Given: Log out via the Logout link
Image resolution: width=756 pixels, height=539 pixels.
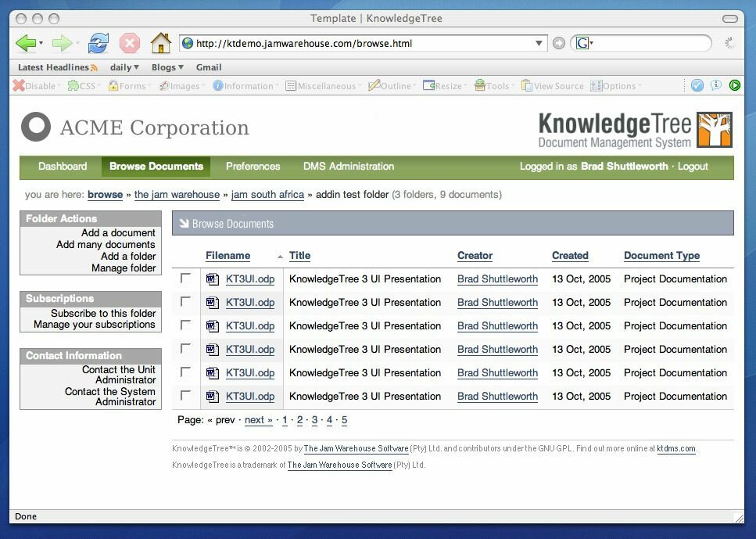Looking at the screenshot, I should 693,167.
